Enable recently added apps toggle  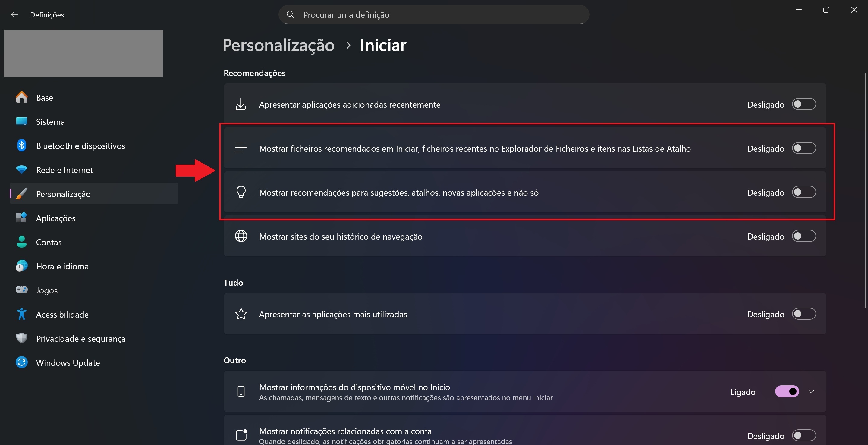click(x=804, y=104)
